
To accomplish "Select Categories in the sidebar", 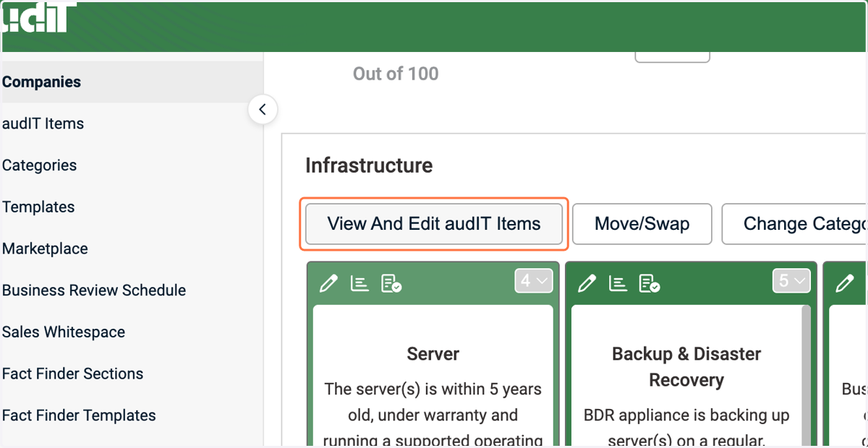I will click(x=40, y=165).
